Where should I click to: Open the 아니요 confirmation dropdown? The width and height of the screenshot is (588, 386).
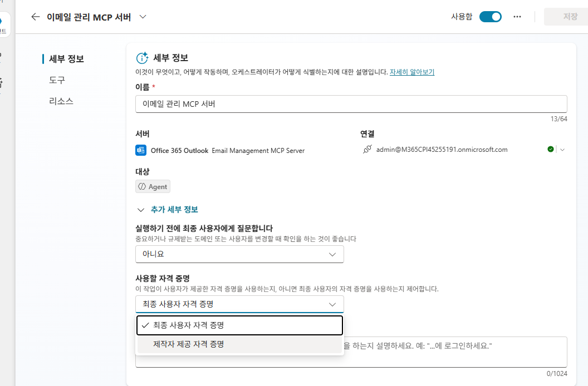click(x=239, y=254)
